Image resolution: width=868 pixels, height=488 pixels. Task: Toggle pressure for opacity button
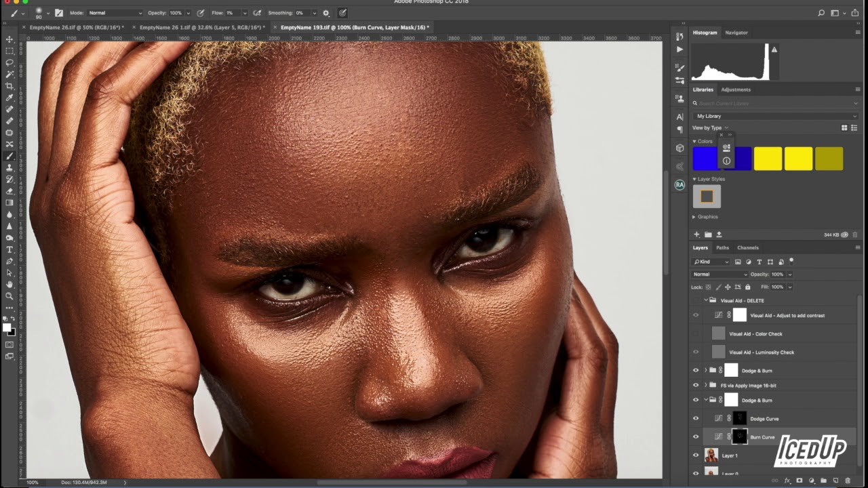(x=201, y=13)
